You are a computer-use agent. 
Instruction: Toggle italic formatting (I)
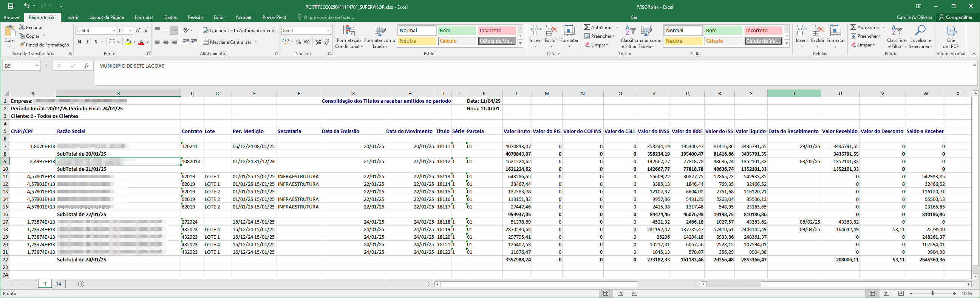pyautogui.click(x=88, y=42)
